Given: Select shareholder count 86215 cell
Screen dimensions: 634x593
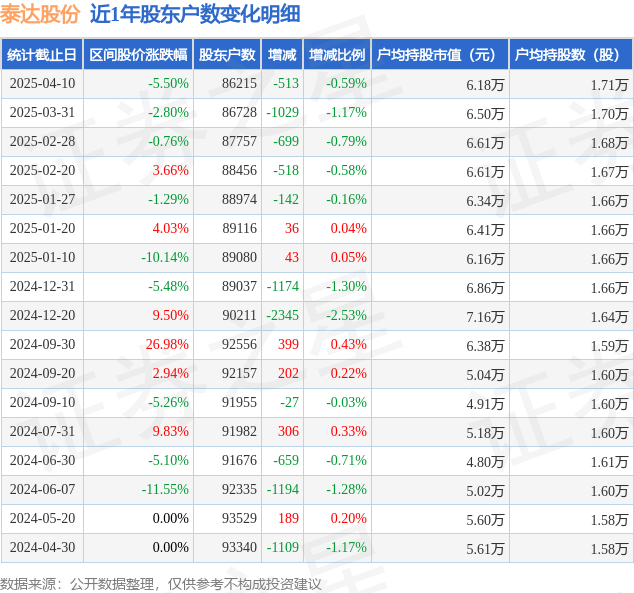Looking at the screenshot, I should pos(227,84).
